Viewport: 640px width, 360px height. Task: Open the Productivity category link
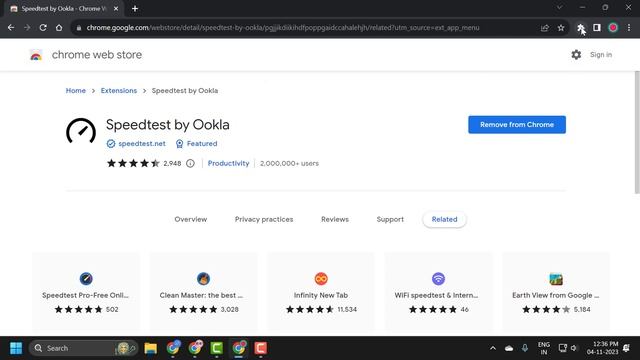[x=228, y=163]
